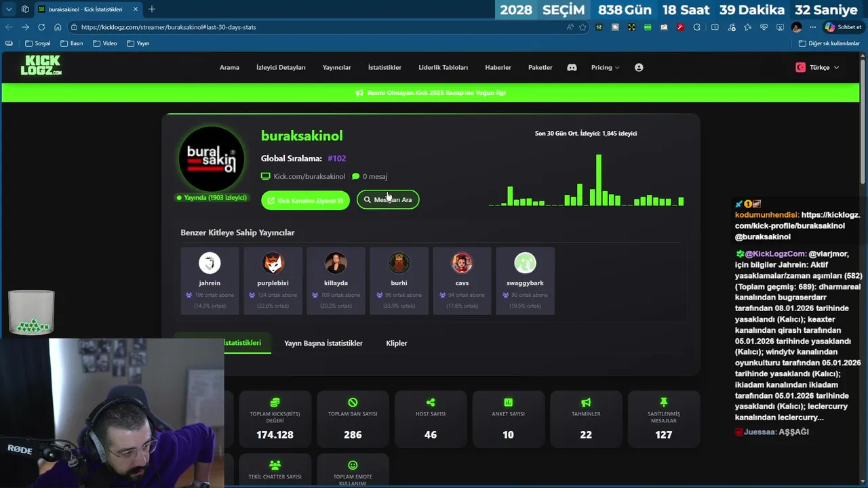868x488 pixels.
Task: Open favorites list icon in toolbar
Action: click(747, 27)
